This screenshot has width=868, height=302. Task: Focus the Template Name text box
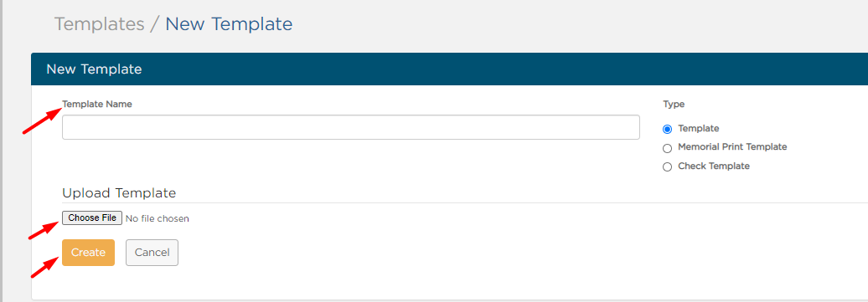tap(351, 127)
